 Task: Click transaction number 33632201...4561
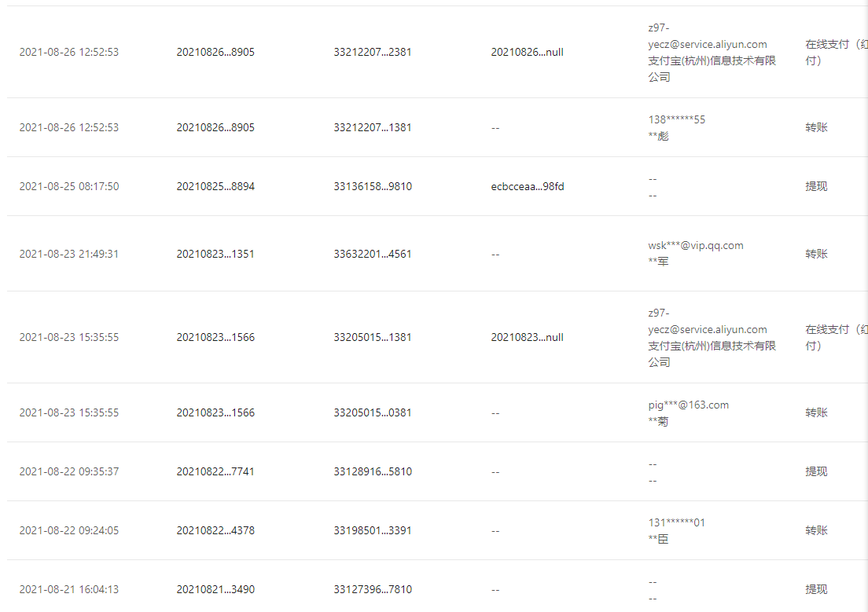click(372, 254)
